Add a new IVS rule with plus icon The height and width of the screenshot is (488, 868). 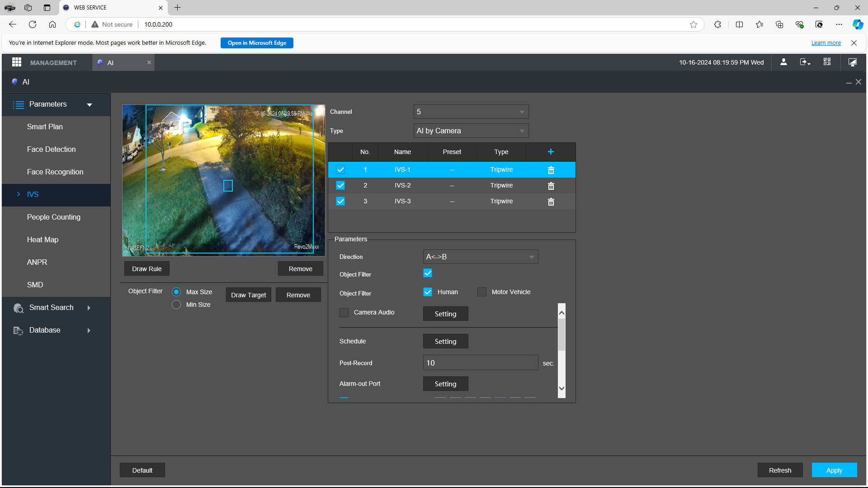551,152
